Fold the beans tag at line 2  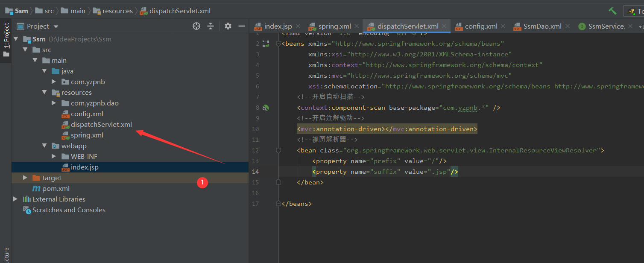(278, 44)
